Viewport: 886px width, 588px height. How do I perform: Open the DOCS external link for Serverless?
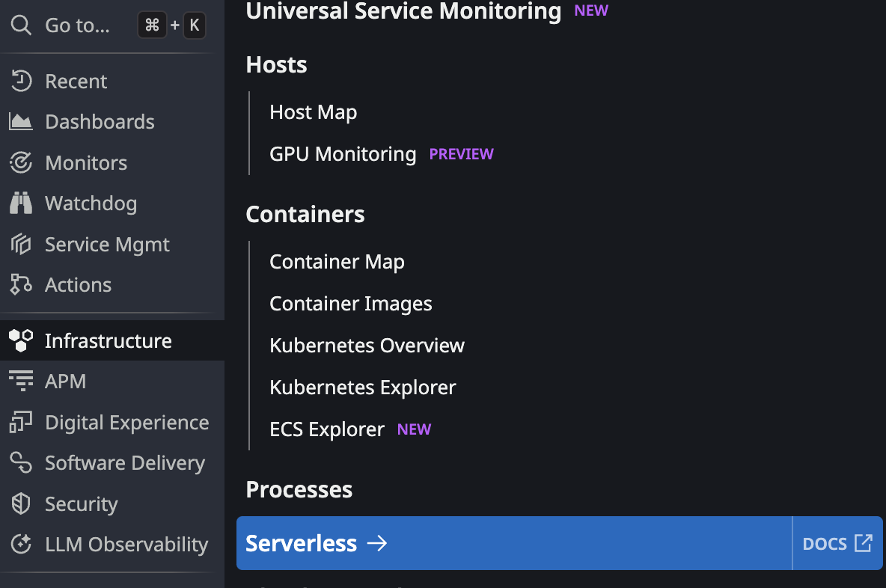[837, 543]
